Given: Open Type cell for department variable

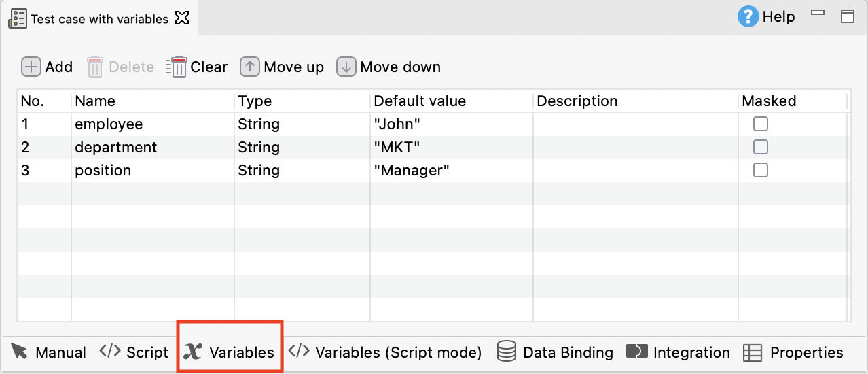Looking at the screenshot, I should pos(302,148).
